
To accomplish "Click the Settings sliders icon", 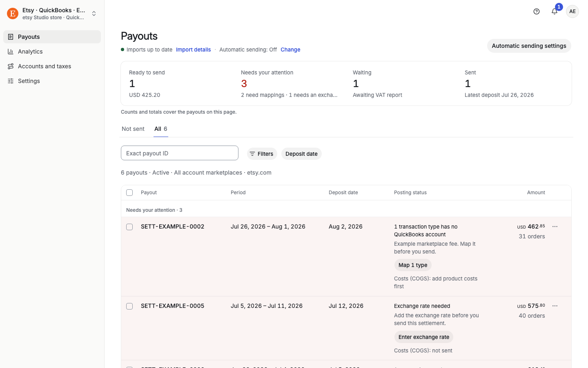I will tap(11, 81).
